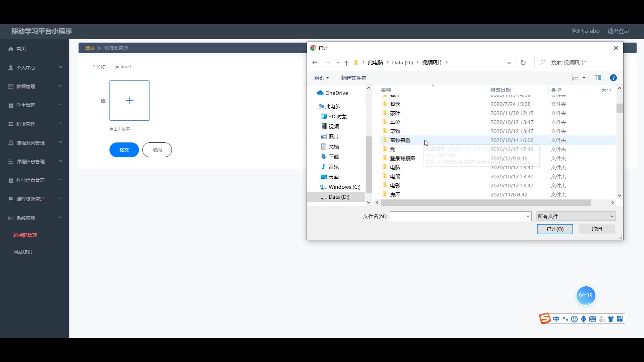Open the Sogou input method logo

pos(545,318)
